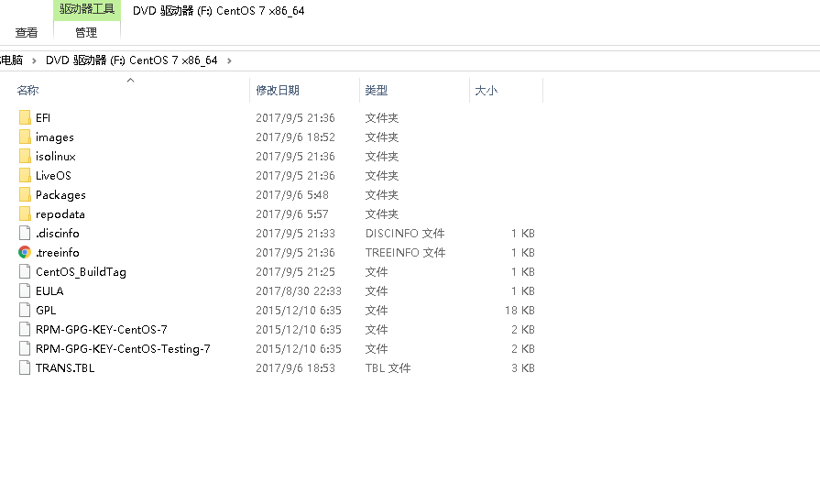Screen dimensions: 820x504
Task: Open the 管理 ribbon tab
Action: pyautogui.click(x=86, y=32)
